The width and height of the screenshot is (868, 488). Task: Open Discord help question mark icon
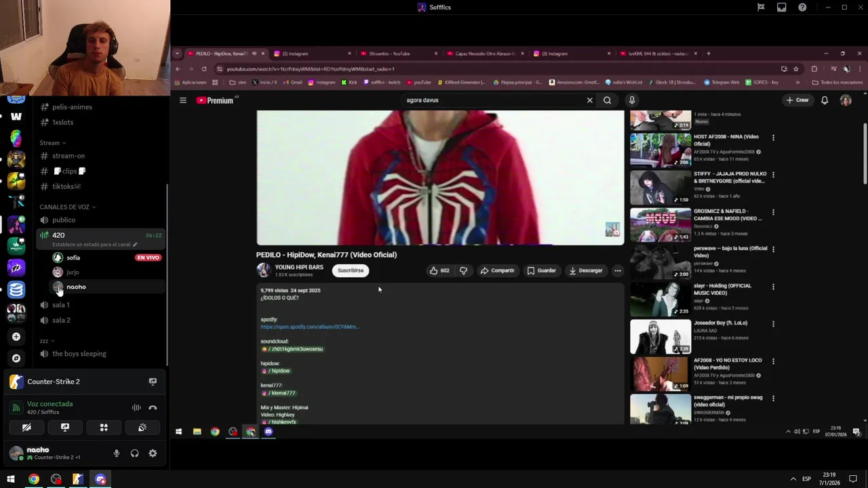802,7
